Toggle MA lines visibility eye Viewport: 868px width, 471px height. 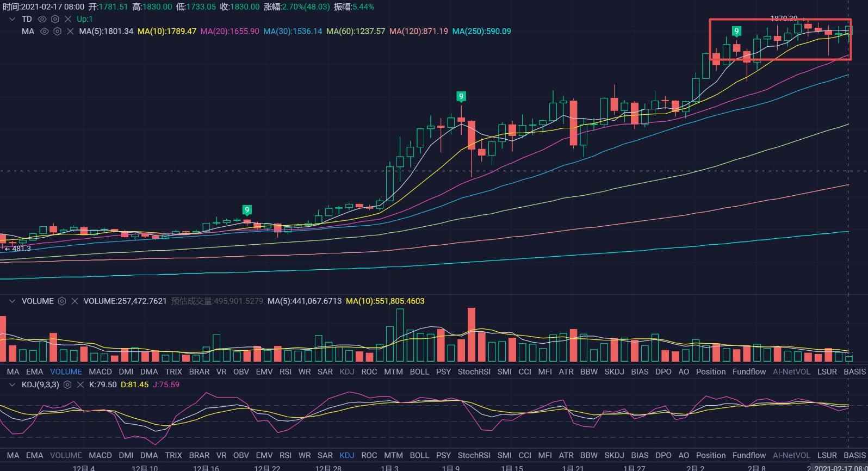pos(45,32)
